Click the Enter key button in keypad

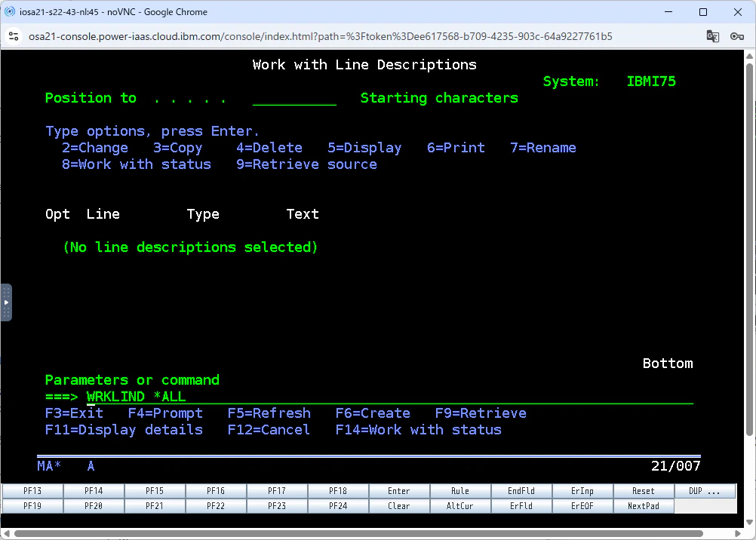pos(398,491)
